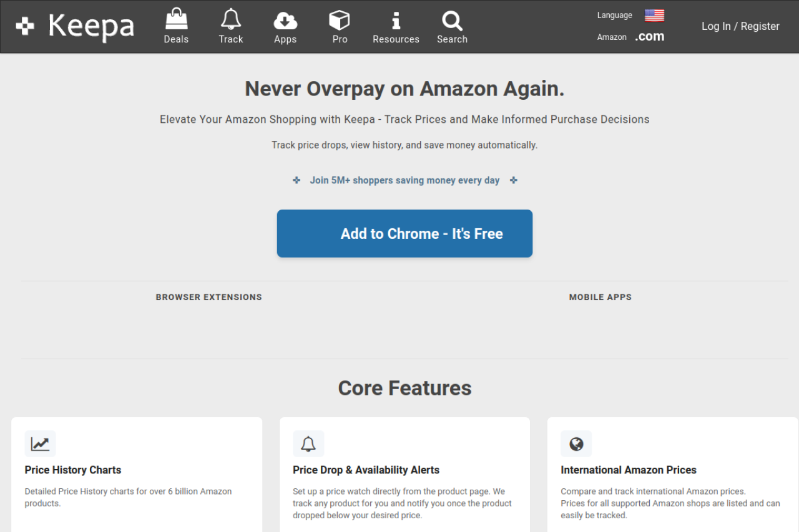Click the Price Drop alerts bell icon
The height and width of the screenshot is (532, 799).
tap(308, 444)
